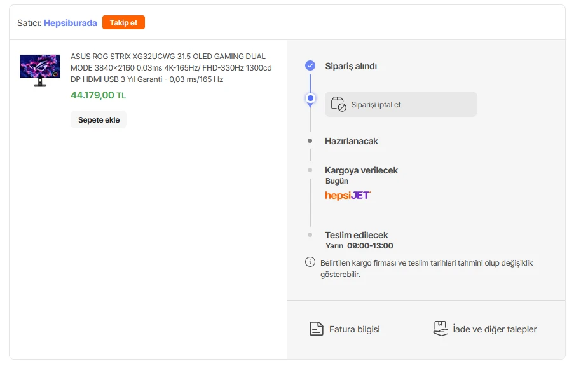This screenshot has width=588, height=366.
Task: Click the hepsiJET carrier logo
Action: click(x=348, y=195)
